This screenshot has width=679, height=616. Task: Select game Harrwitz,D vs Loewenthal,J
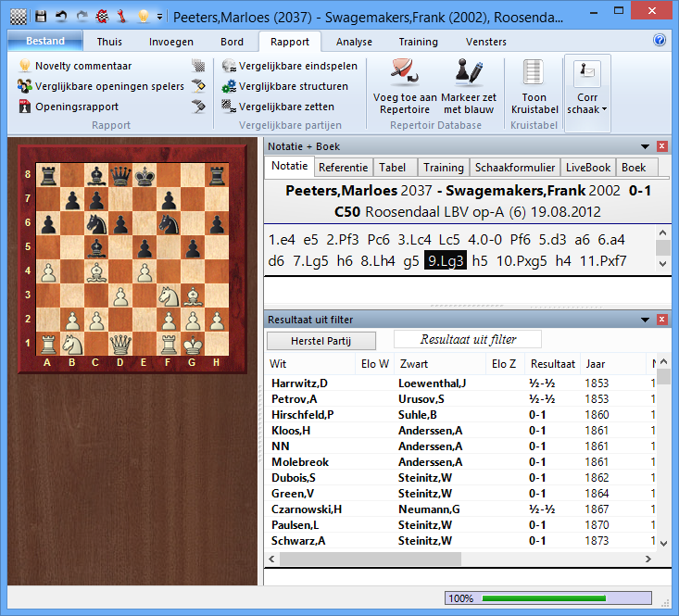point(459,383)
